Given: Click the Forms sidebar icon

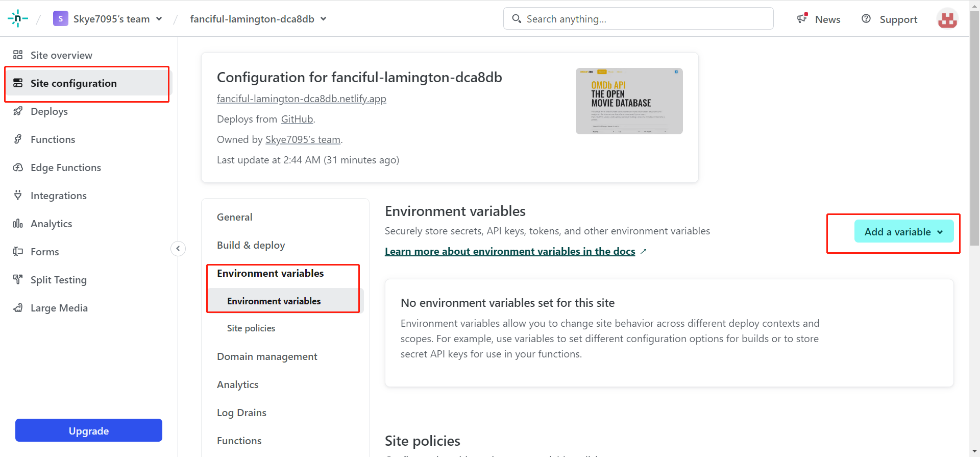Looking at the screenshot, I should (x=18, y=251).
